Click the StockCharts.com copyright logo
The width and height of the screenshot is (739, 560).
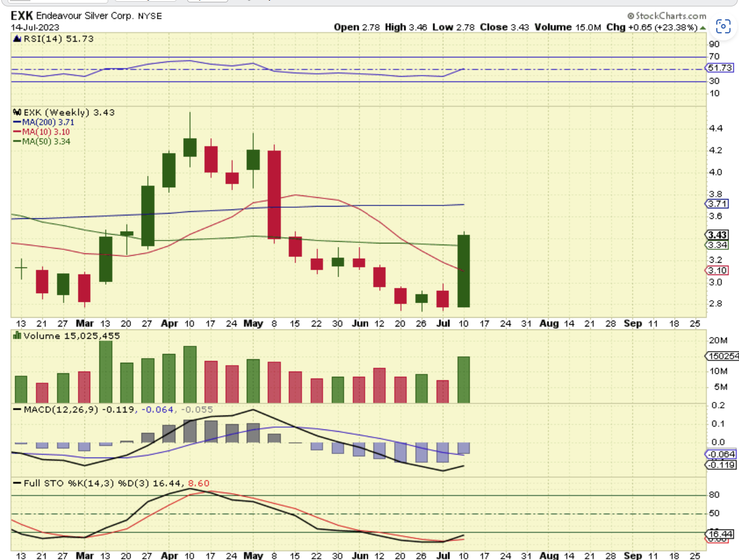pyautogui.click(x=666, y=16)
